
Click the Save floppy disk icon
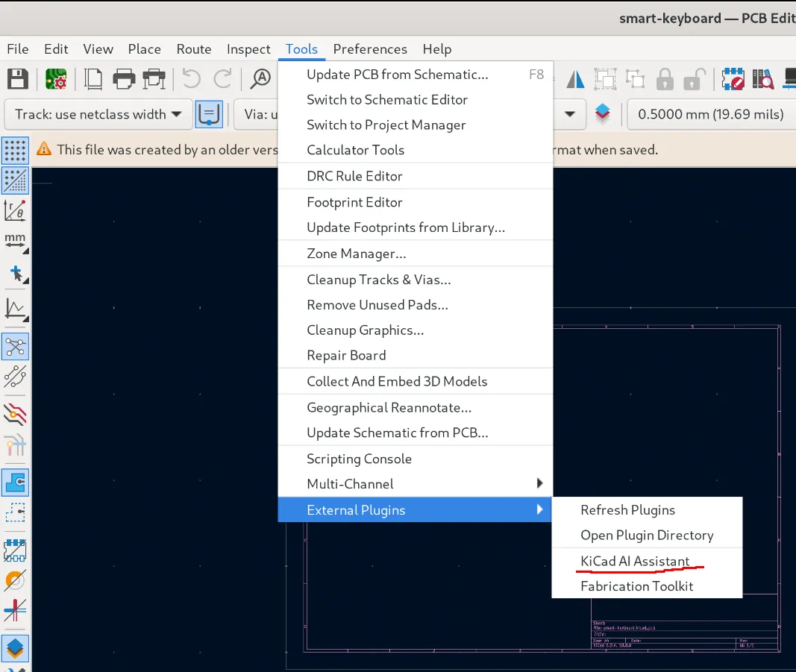tap(17, 79)
